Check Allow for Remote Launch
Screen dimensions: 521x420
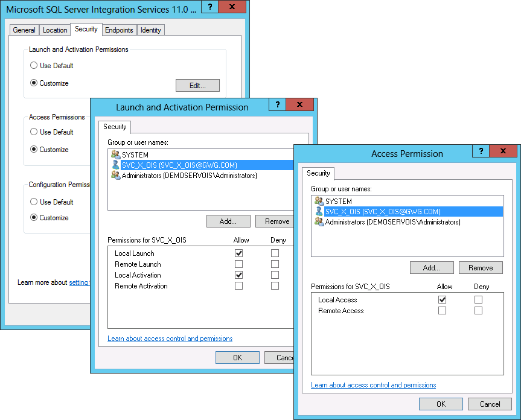238,264
